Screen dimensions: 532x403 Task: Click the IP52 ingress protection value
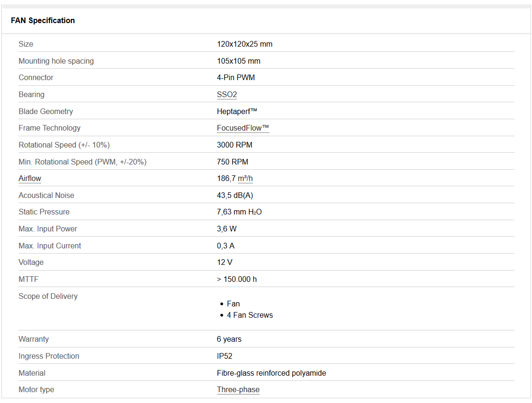click(x=225, y=356)
